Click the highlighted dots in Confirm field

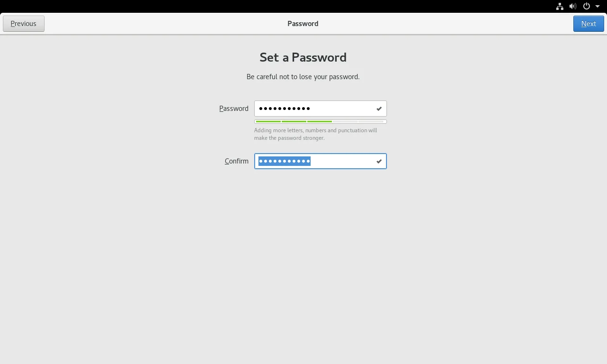point(285,161)
